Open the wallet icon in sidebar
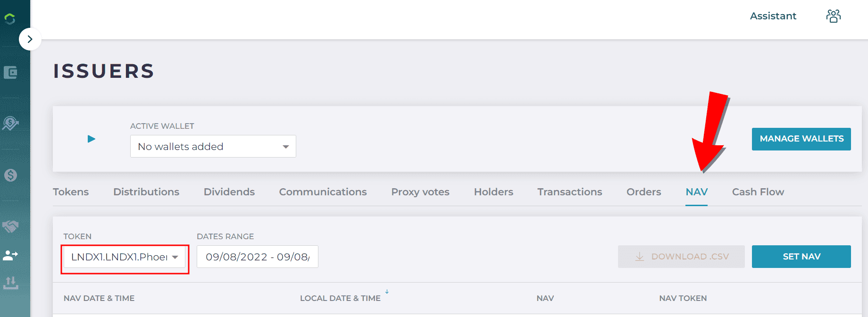 tap(10, 73)
